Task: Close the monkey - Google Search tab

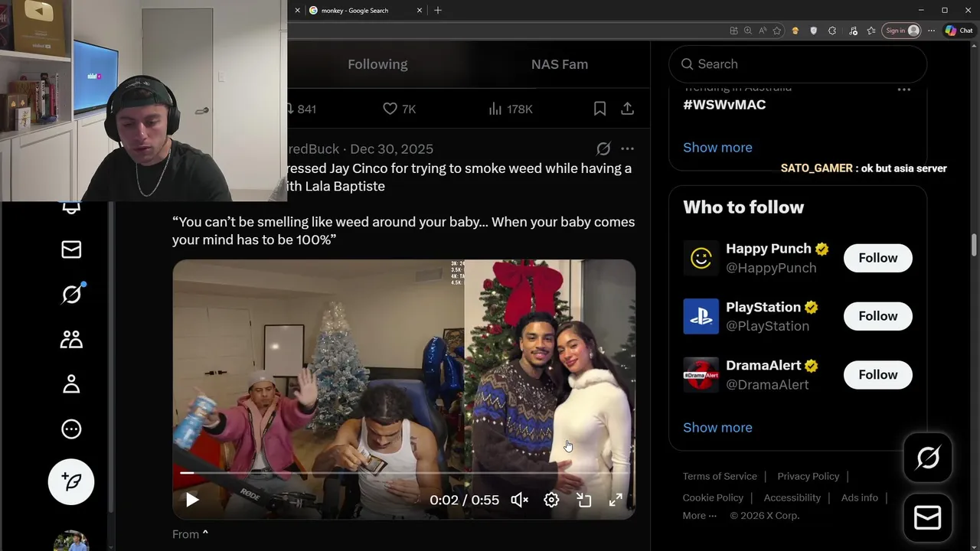Action: click(x=420, y=10)
